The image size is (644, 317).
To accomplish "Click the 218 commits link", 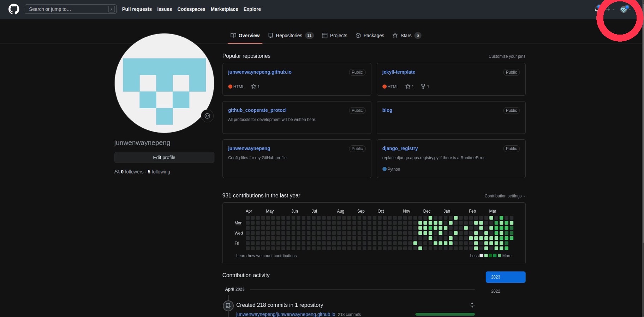I will 350,315.
